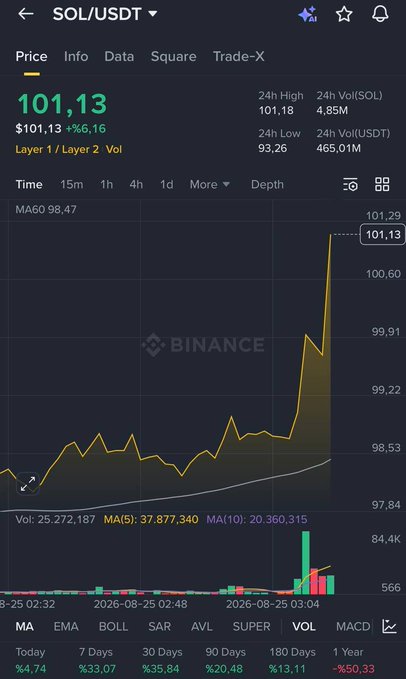This screenshot has height=679, width=406.
Task: Open the indicator chart icon after MACD
Action: click(x=389, y=626)
